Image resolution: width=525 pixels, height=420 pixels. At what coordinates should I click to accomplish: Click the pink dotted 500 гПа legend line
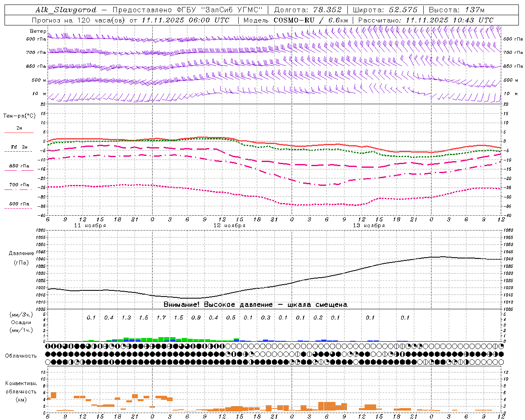(18, 208)
